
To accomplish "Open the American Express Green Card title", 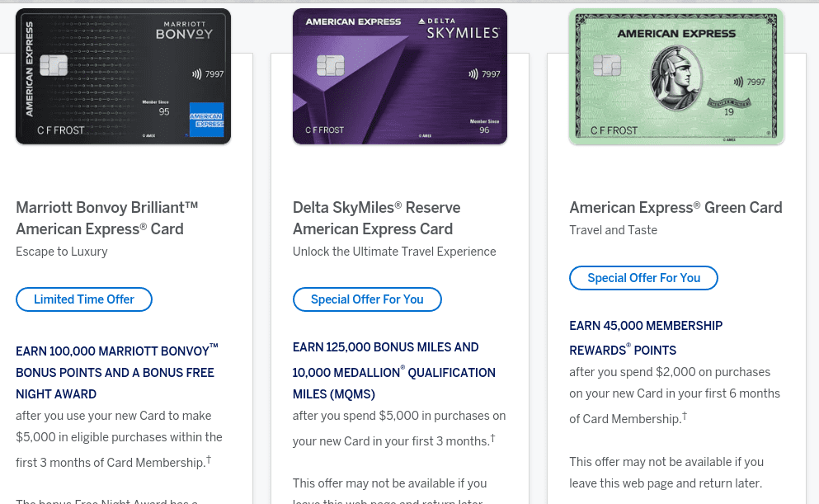I will click(675, 207).
